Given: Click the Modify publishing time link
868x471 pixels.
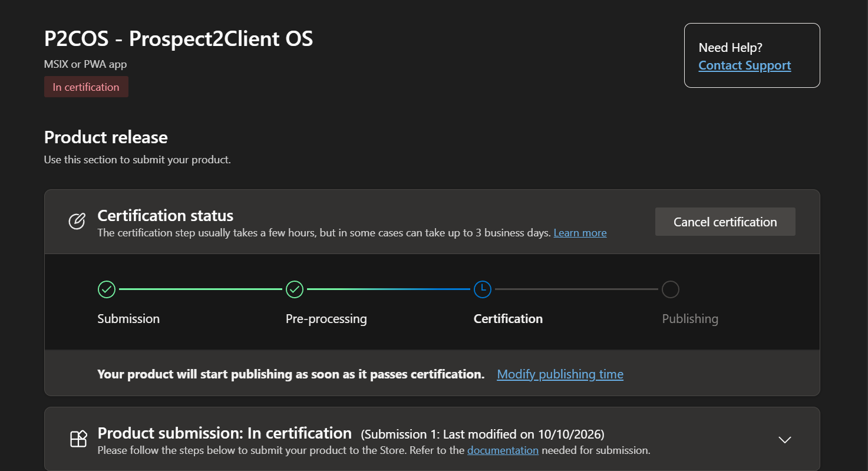Looking at the screenshot, I should tap(560, 374).
